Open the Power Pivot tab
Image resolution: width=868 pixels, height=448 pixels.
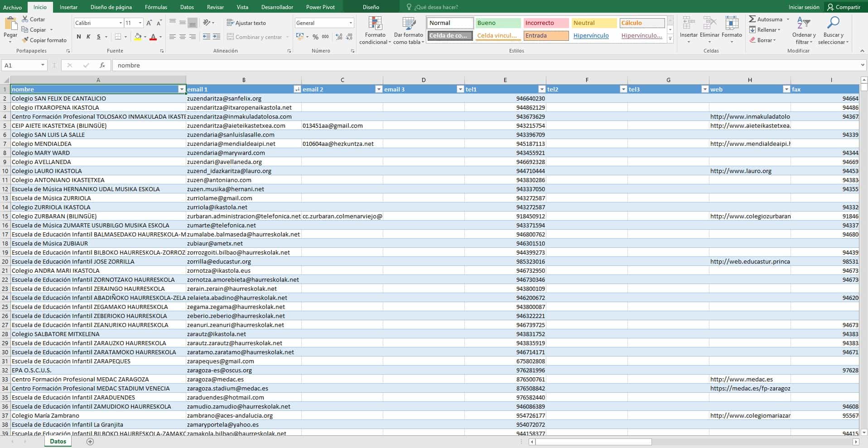click(x=321, y=7)
